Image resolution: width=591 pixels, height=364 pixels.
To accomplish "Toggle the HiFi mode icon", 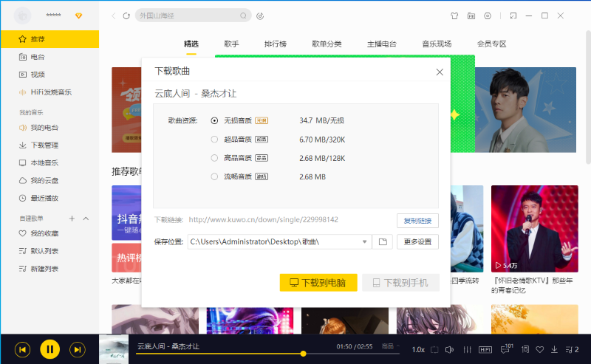I will (485, 350).
